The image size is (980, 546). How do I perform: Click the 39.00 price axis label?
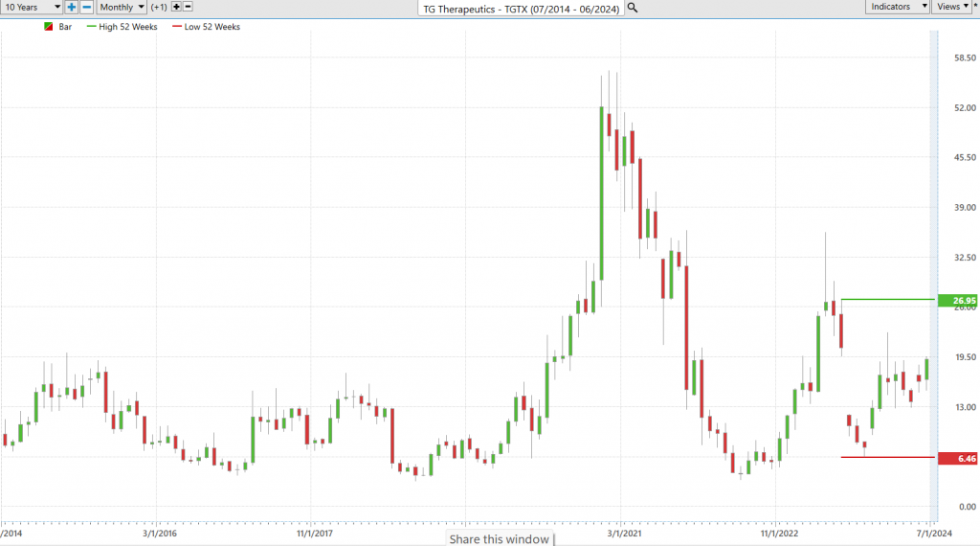[x=965, y=208]
